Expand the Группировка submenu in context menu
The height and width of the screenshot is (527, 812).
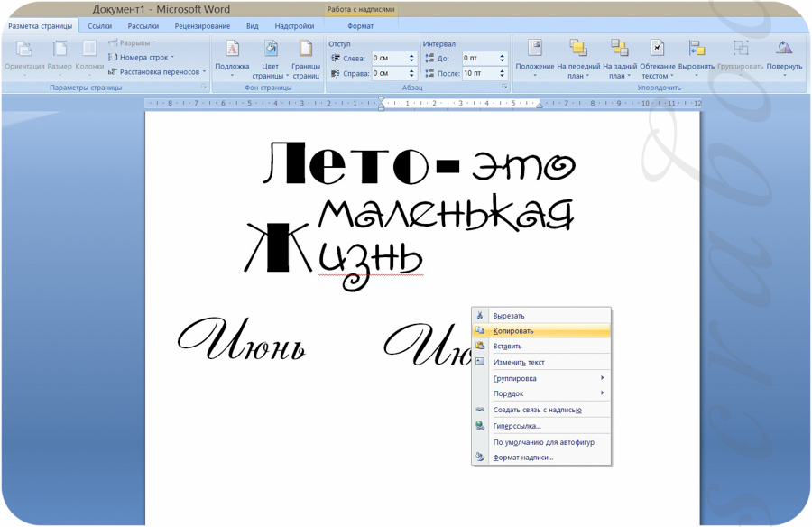point(541,378)
